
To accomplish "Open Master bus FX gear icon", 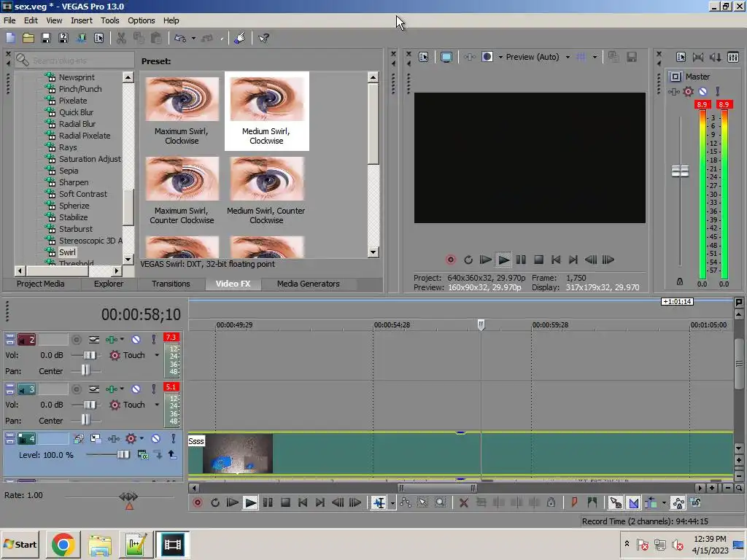I will [x=688, y=91].
